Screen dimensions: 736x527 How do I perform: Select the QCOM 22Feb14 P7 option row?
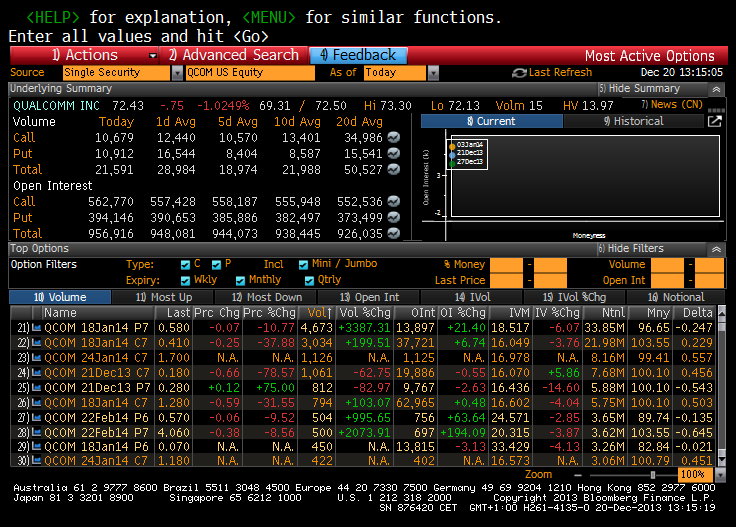point(362,432)
